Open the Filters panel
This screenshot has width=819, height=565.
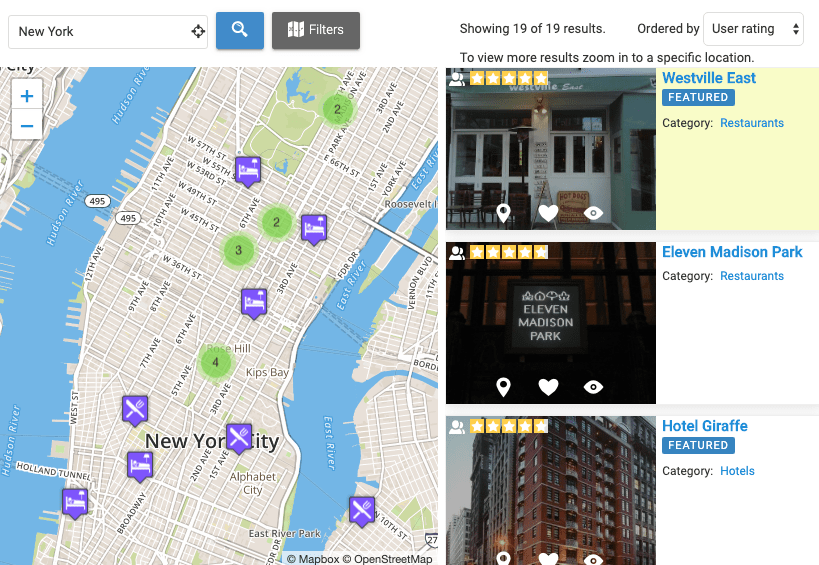315,30
